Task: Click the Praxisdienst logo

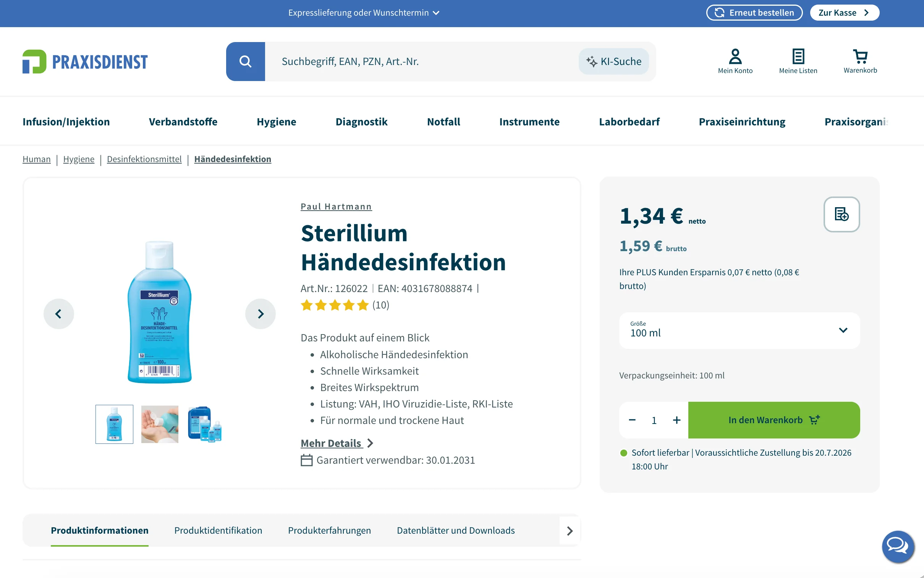Action: [x=85, y=62]
